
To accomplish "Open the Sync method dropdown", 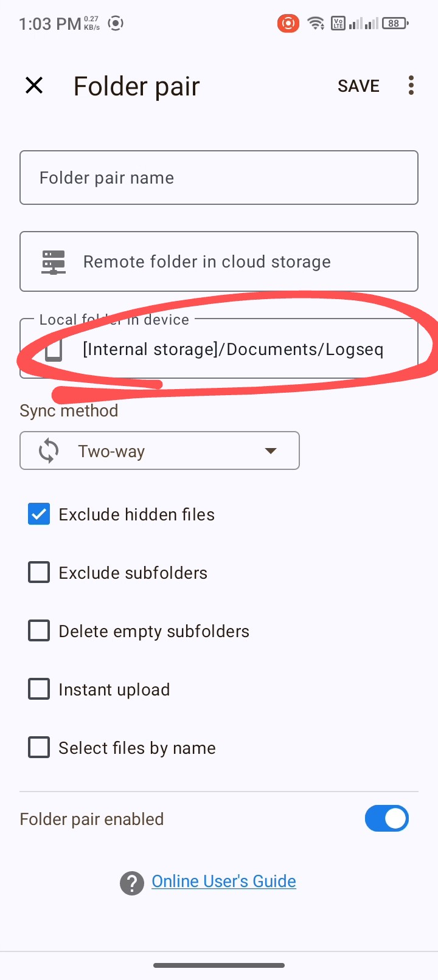I will [159, 451].
